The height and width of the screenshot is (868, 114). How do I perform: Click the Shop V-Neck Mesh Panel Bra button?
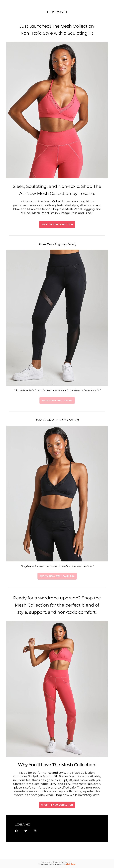[x=57, y=576]
